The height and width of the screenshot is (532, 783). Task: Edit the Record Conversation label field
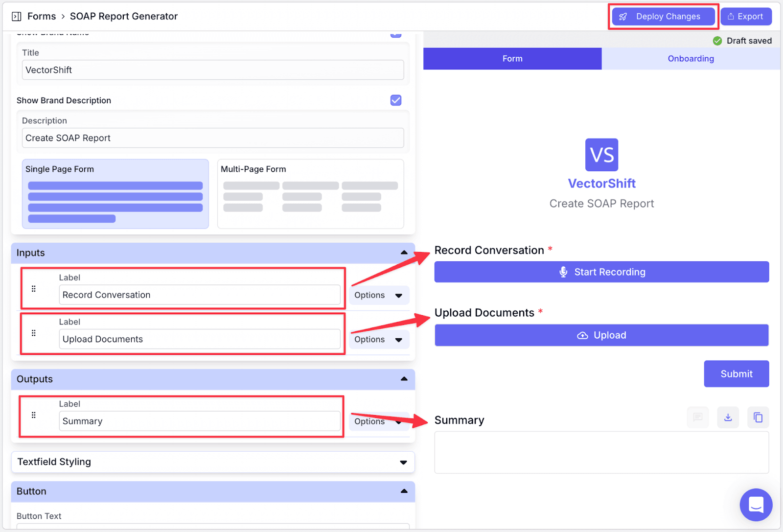pyautogui.click(x=200, y=295)
